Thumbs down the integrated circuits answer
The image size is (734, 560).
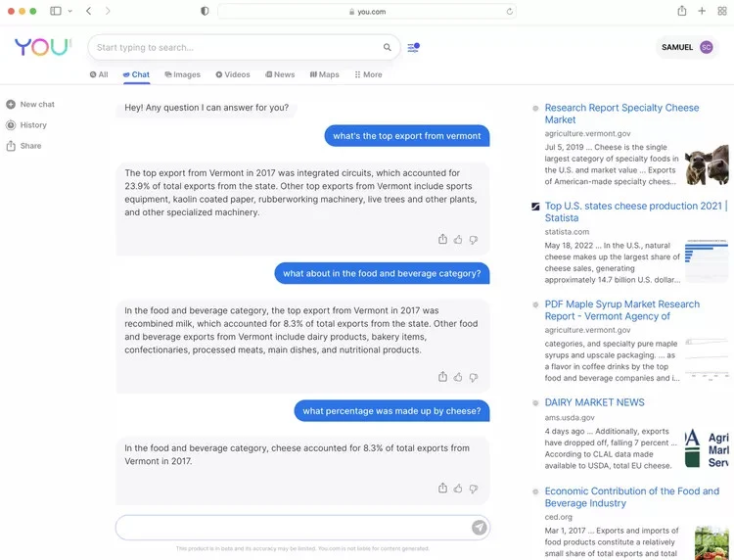point(474,240)
